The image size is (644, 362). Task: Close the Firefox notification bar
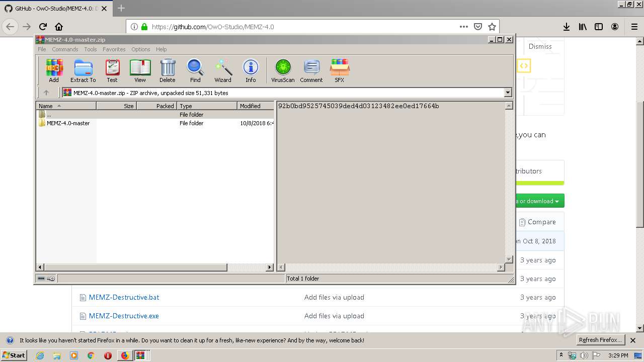pyautogui.click(x=633, y=340)
